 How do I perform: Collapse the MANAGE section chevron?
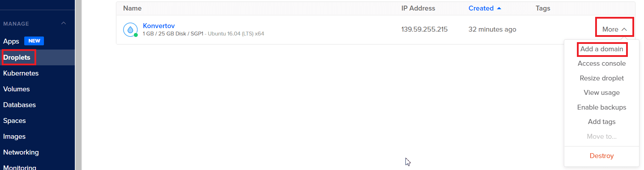[64, 23]
